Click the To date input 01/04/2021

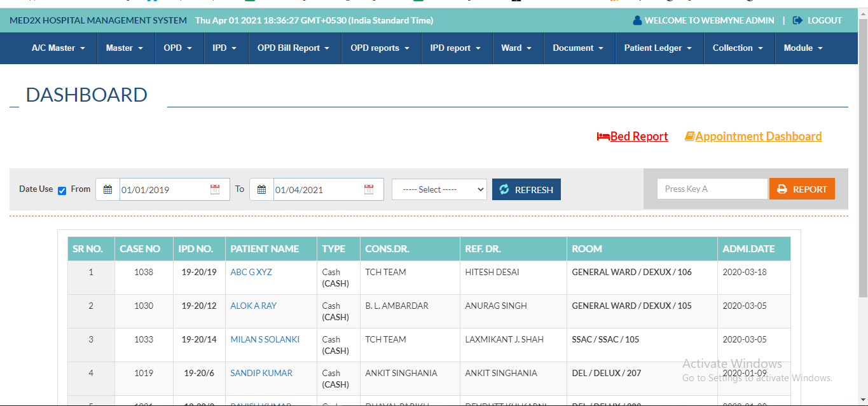pos(329,189)
